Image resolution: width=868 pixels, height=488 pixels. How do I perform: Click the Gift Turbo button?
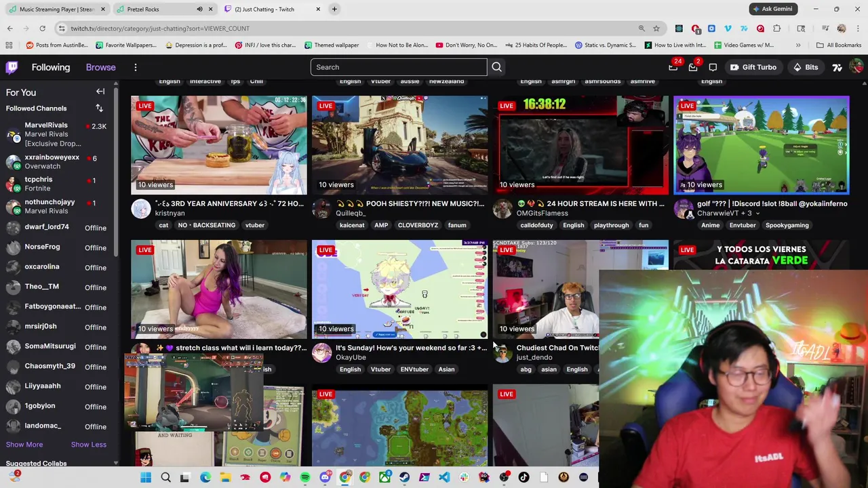click(753, 67)
